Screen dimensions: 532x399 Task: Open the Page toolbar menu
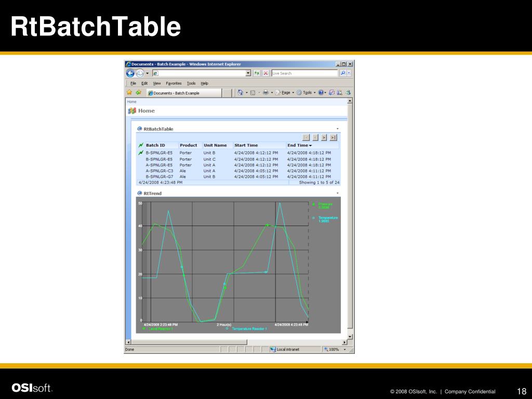pos(284,92)
